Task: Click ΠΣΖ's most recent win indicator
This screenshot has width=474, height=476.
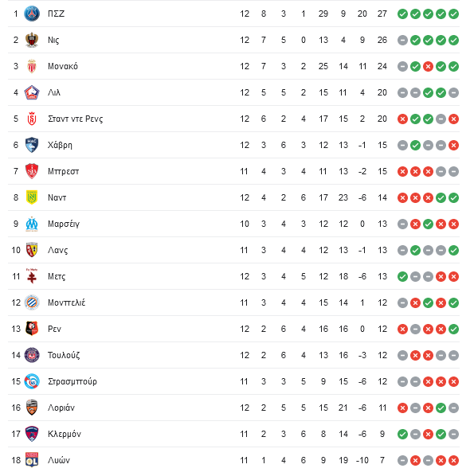Action: tap(453, 14)
